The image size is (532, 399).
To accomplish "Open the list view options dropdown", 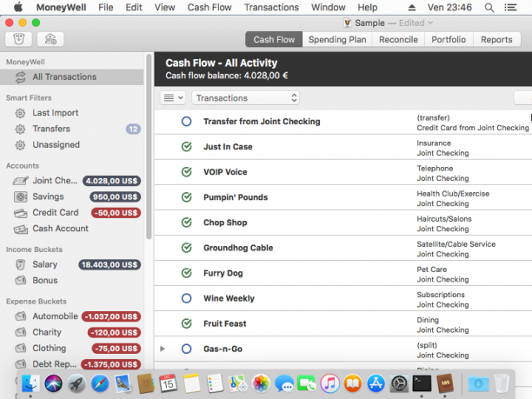I will coord(173,98).
